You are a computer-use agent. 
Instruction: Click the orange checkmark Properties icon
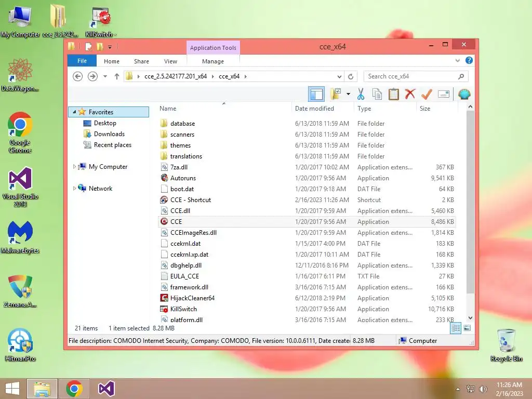pos(427,94)
